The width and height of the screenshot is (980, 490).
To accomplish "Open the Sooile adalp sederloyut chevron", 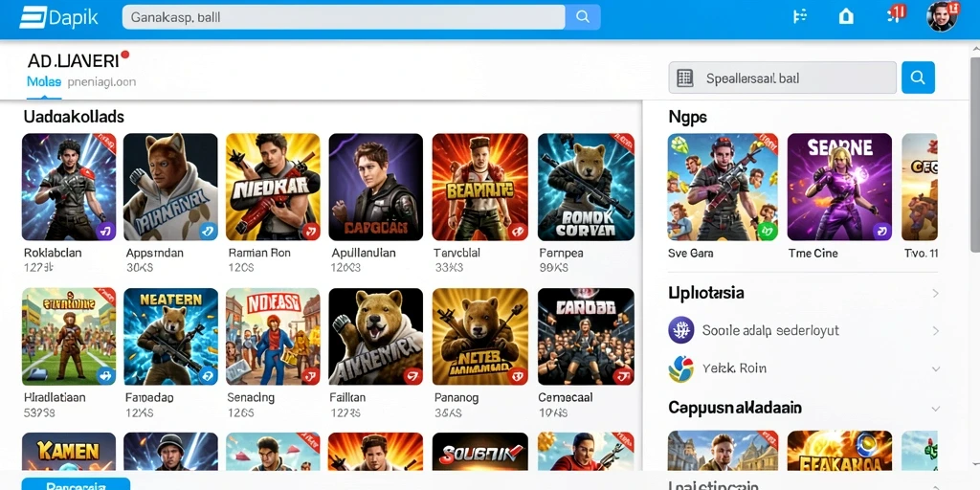I will pyautogui.click(x=936, y=330).
